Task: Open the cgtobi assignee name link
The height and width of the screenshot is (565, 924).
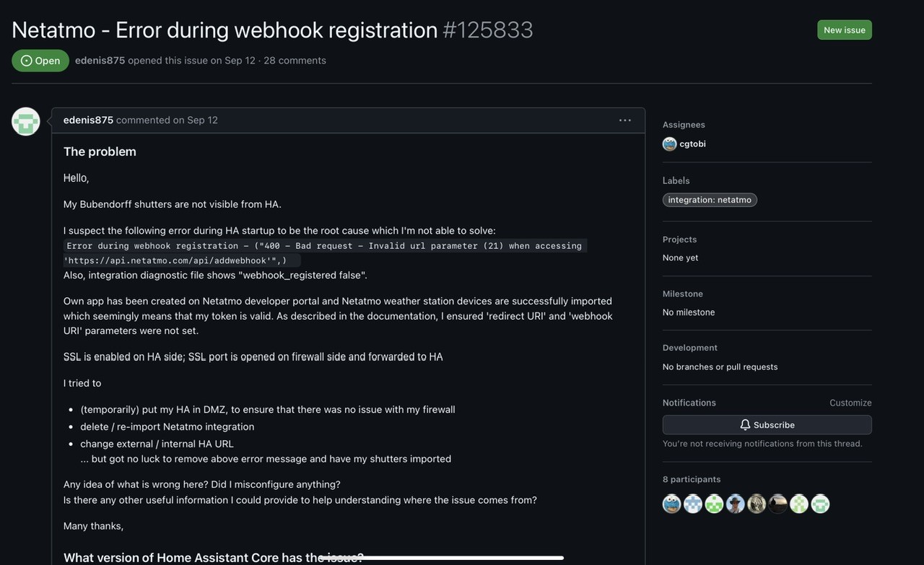Action: 693,144
